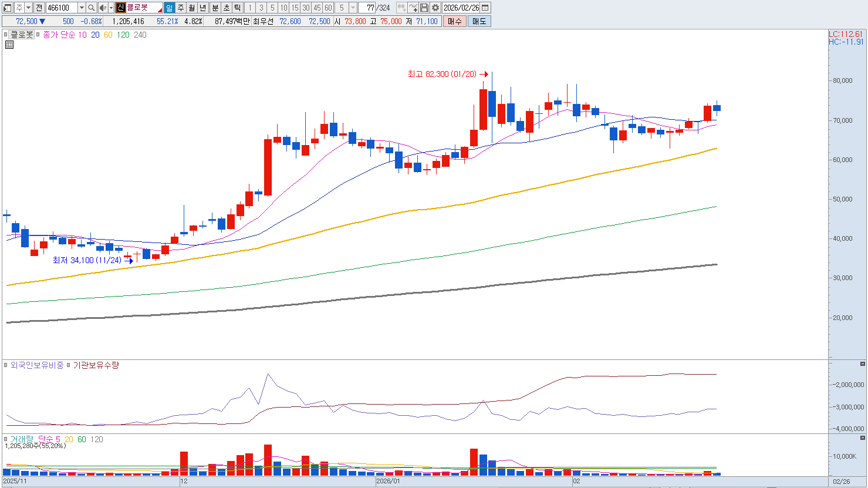Image resolution: width=868 pixels, height=488 pixels.
Task: Click the speaker sound icon
Action: [x=103, y=8]
